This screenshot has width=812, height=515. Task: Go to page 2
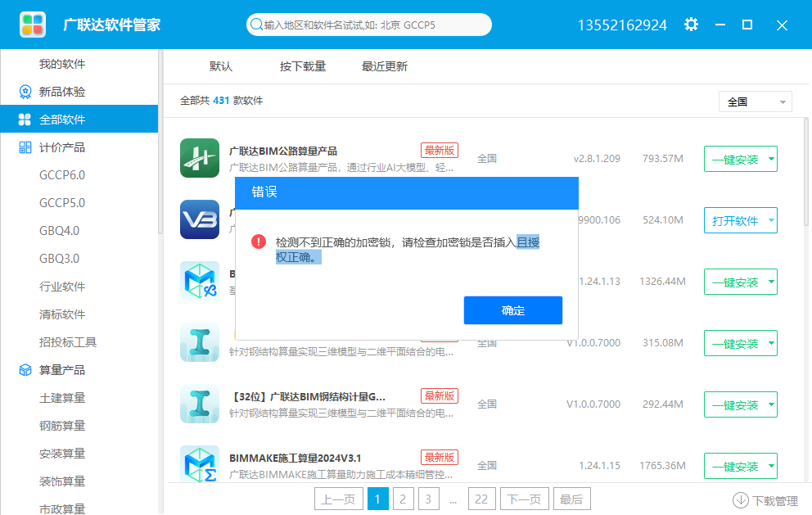tap(403, 499)
